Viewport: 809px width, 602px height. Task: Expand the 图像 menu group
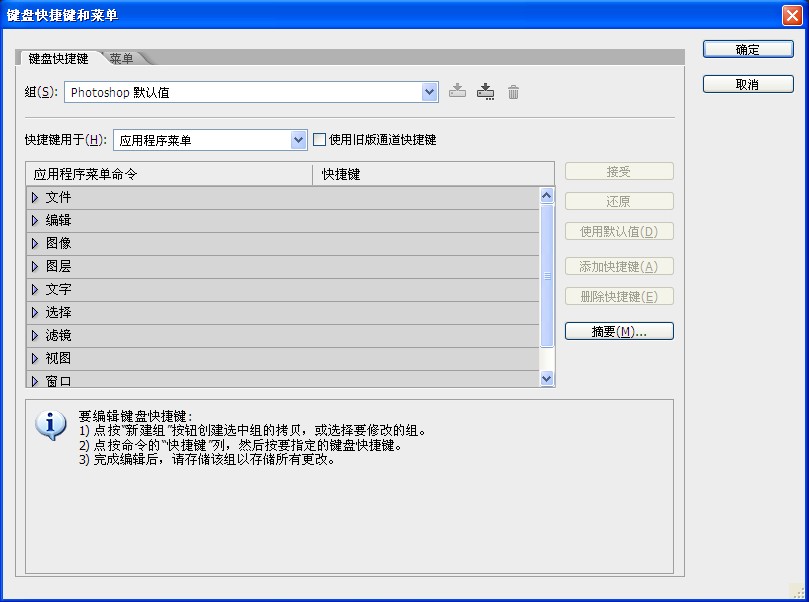pyautogui.click(x=35, y=243)
